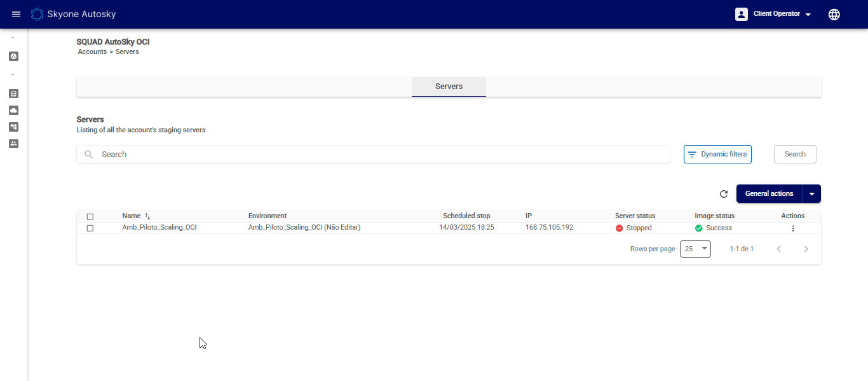Click the topmost circular sidebar icon
Screen dimensions: 868x381
click(x=14, y=56)
